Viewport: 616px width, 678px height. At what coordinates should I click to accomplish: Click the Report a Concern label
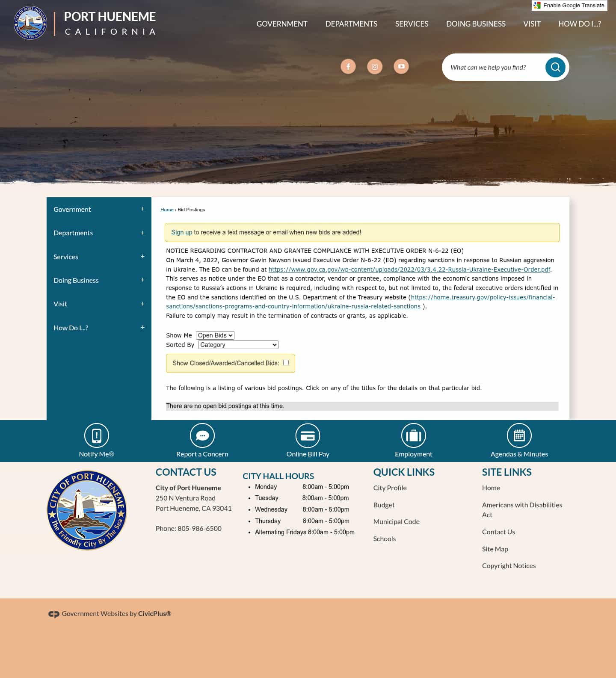[x=202, y=454]
